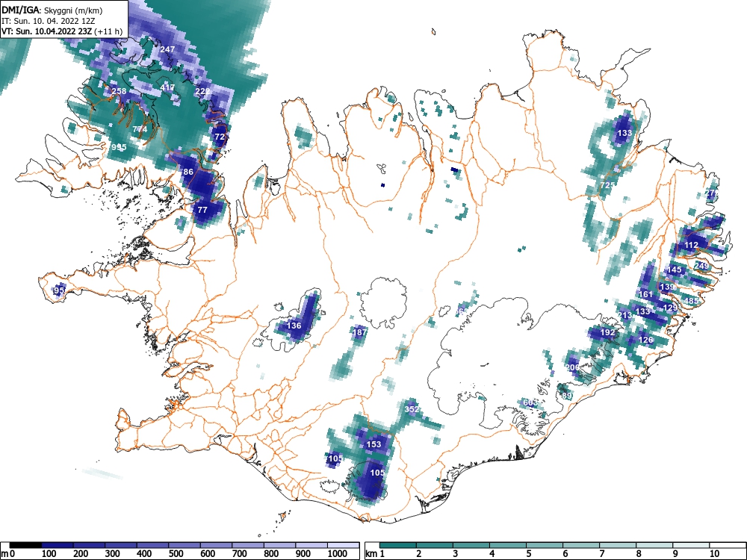Click the '485' visibility value on the map
Screen dimensions: 747x560
(x=691, y=301)
